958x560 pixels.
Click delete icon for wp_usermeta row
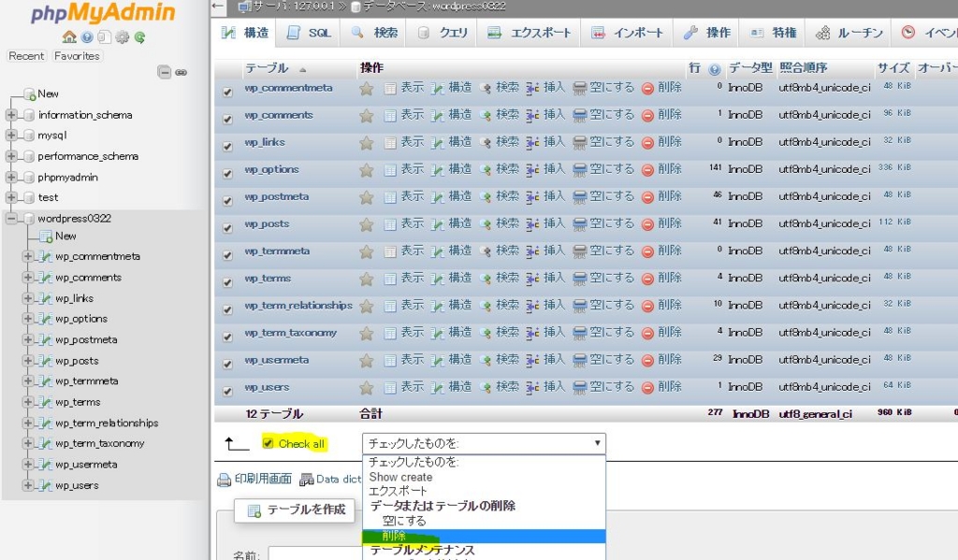point(647,361)
